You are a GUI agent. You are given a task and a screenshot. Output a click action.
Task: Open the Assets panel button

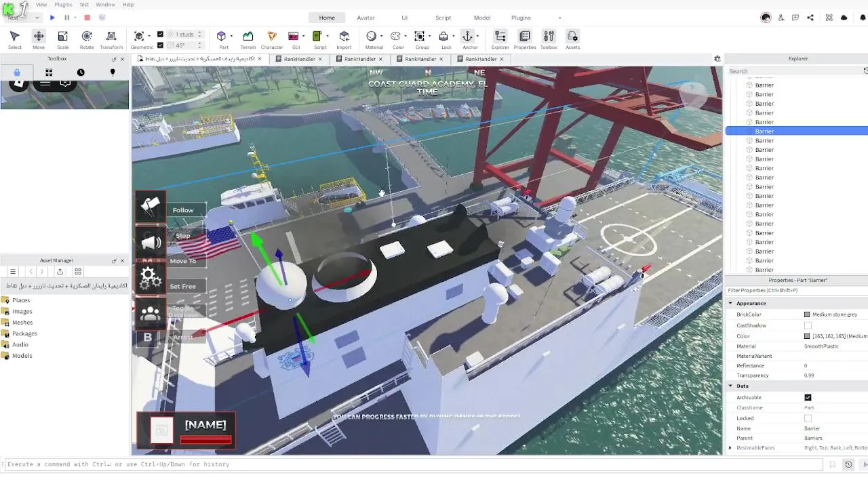tap(573, 40)
